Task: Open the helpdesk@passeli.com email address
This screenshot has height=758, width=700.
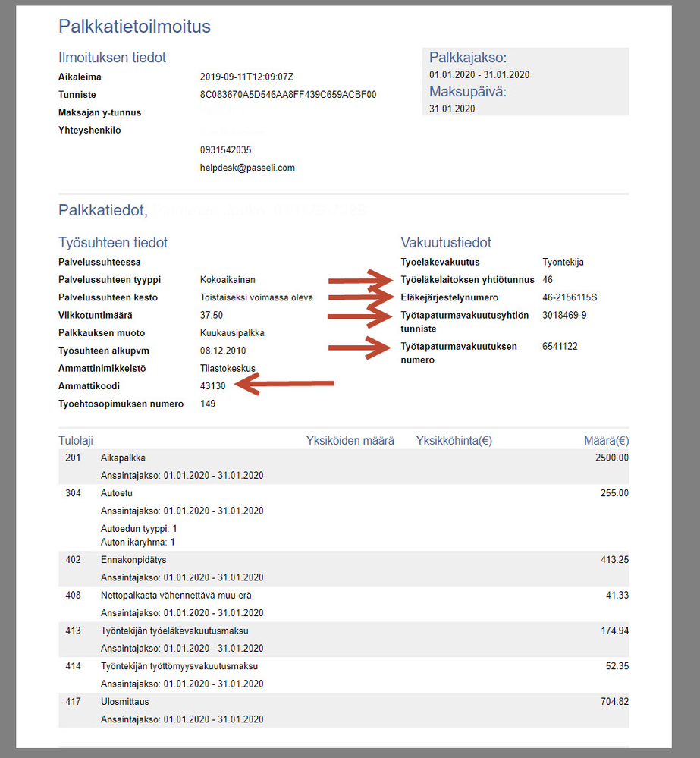Action: [247, 168]
